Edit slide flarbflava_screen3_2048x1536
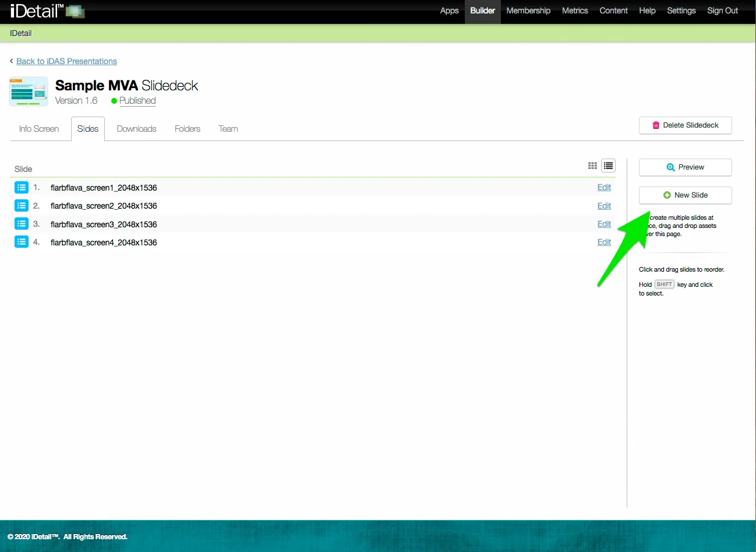Image resolution: width=756 pixels, height=552 pixels. tap(604, 224)
